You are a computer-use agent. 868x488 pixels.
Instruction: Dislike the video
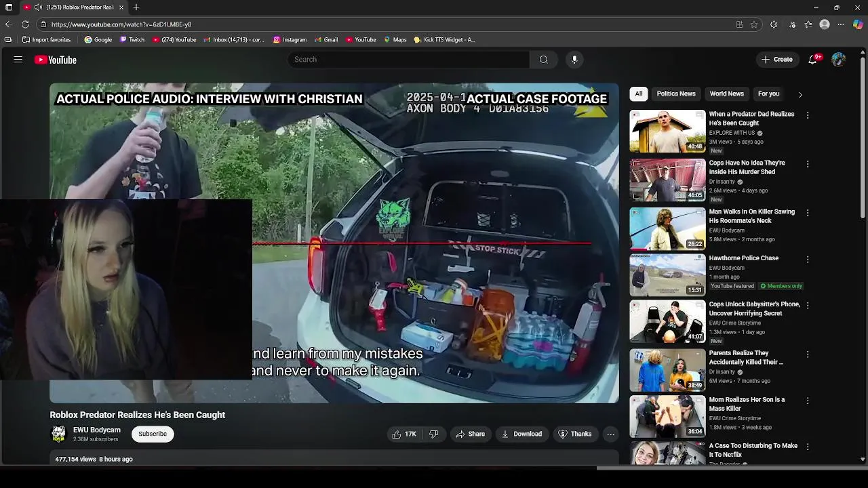click(434, 434)
